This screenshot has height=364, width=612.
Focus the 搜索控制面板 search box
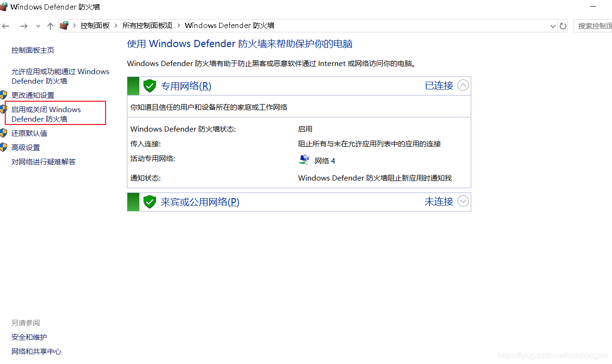(x=593, y=26)
